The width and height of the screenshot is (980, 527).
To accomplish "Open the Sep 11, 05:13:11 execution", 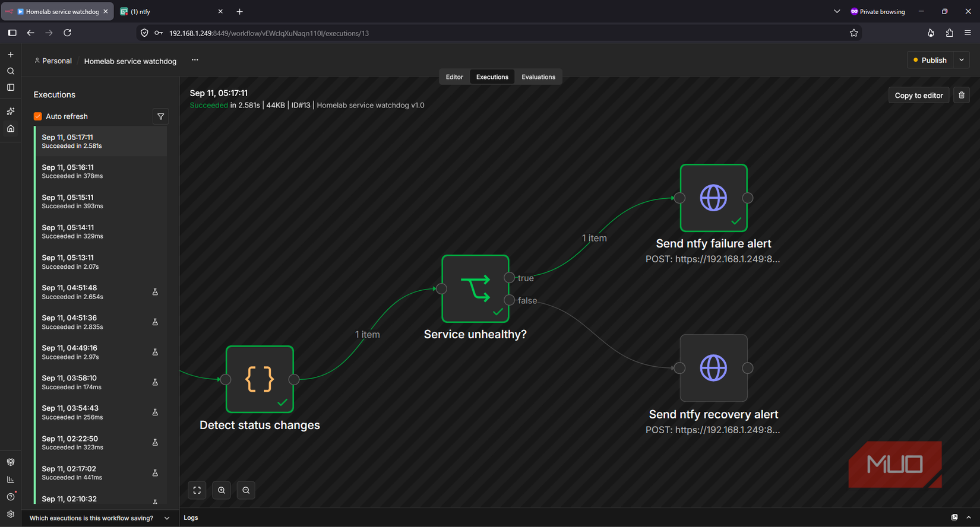I will 101,262.
